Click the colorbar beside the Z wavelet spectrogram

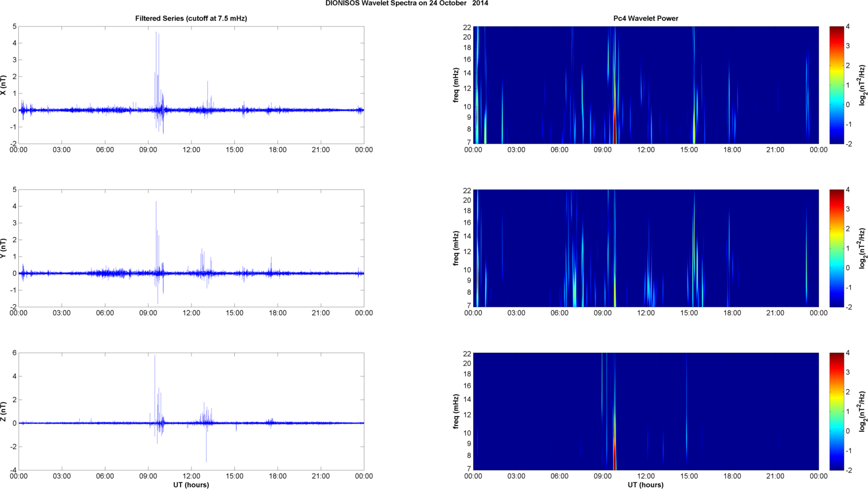836,412
